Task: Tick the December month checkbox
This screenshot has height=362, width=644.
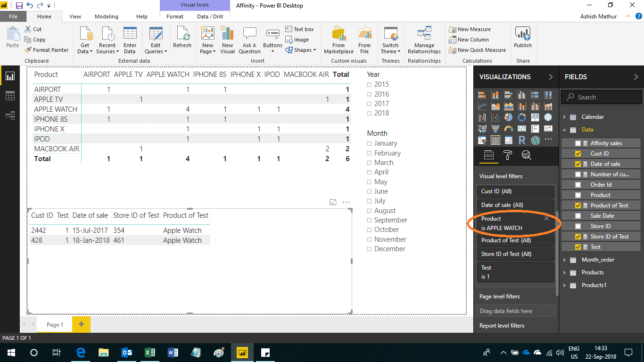Action: coord(370,249)
